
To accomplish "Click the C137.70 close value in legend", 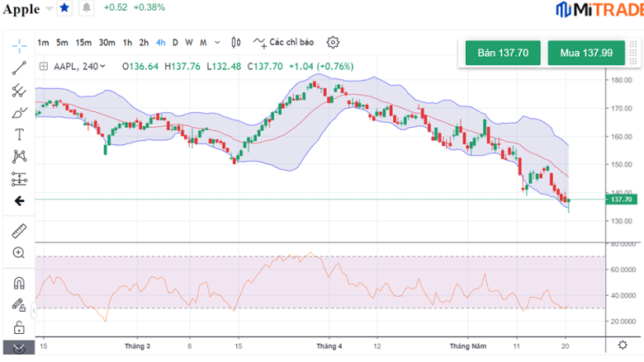I will (x=265, y=67).
